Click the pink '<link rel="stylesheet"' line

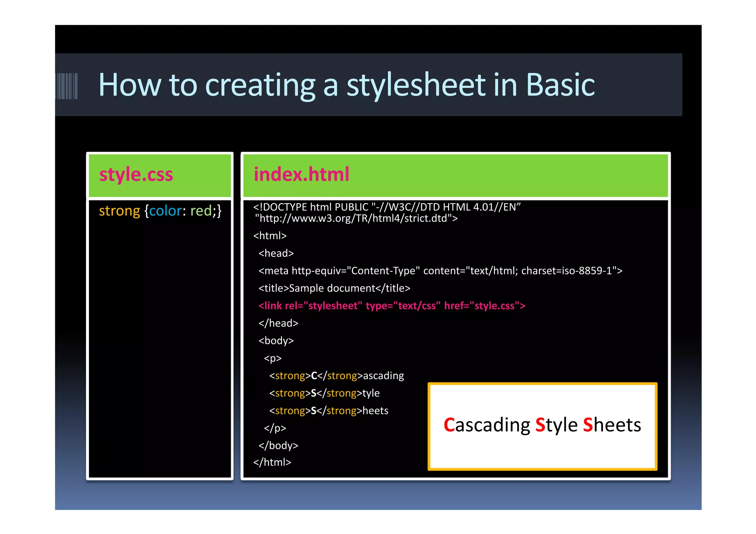coord(392,306)
